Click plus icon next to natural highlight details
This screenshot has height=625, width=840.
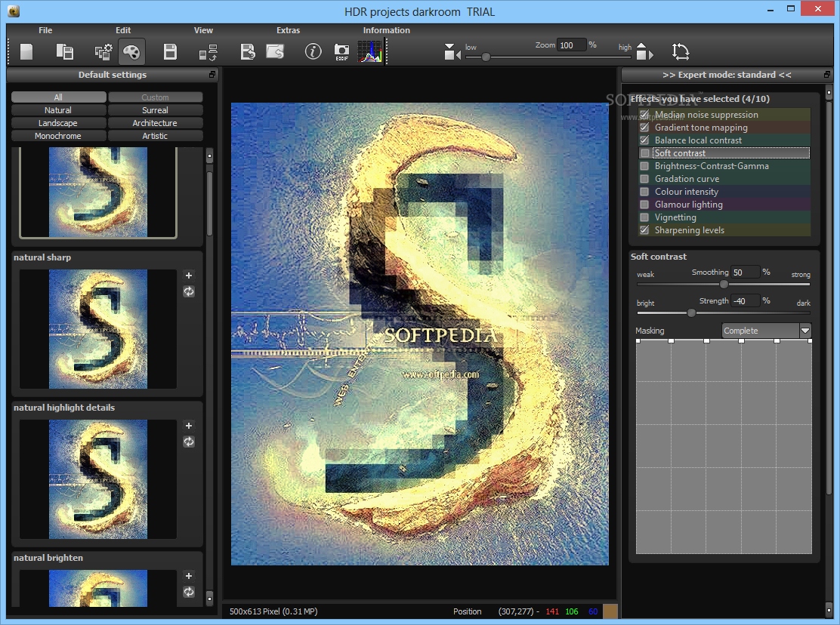pos(189,426)
